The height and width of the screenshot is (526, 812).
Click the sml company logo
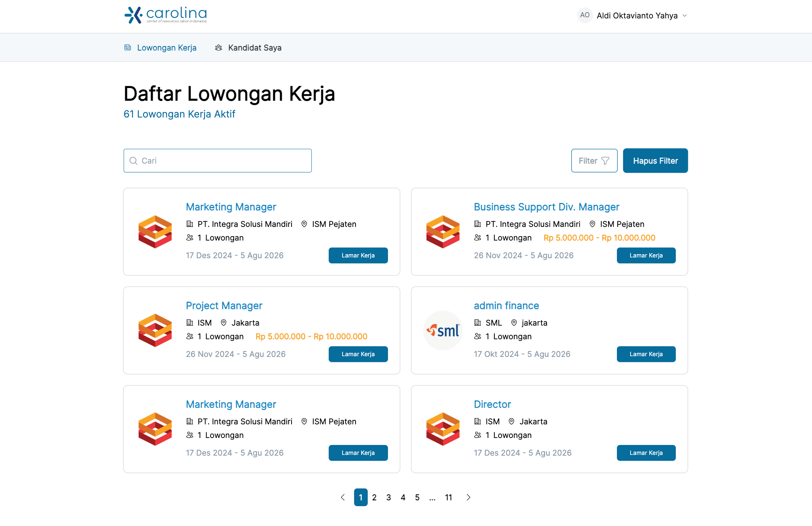[x=443, y=330]
